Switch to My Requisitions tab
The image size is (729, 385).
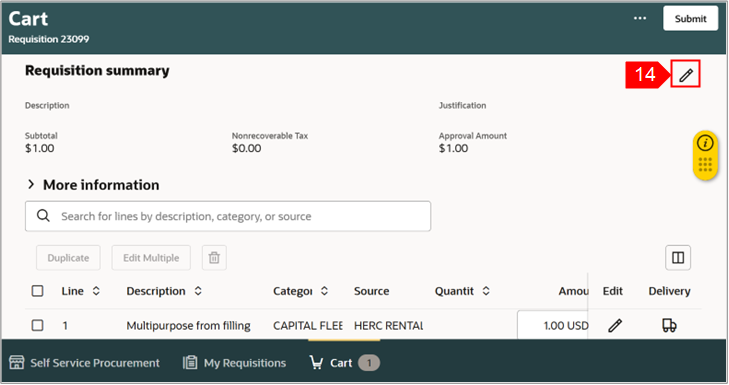(234, 363)
